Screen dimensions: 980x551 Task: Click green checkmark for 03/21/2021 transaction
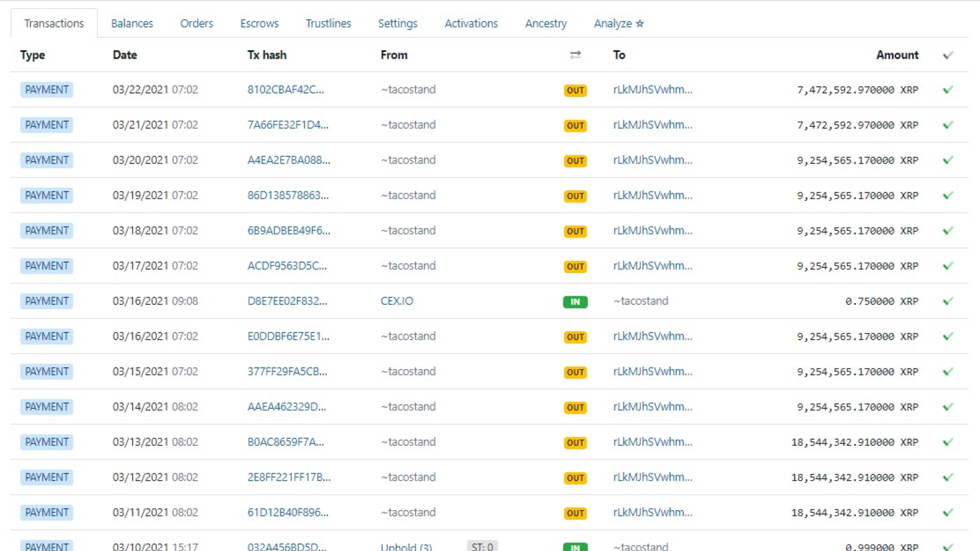948,125
